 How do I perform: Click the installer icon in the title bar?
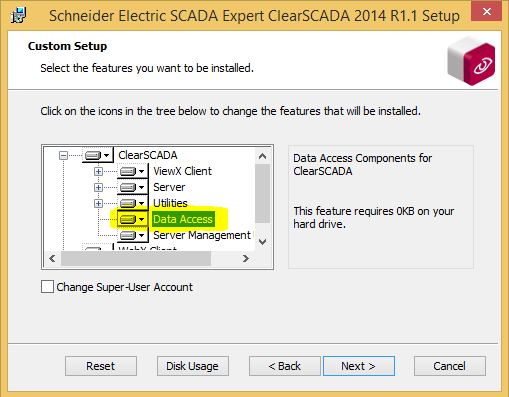[18, 15]
